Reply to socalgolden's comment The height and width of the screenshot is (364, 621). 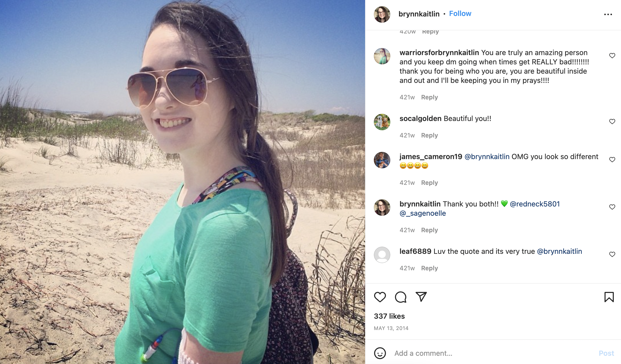point(429,135)
